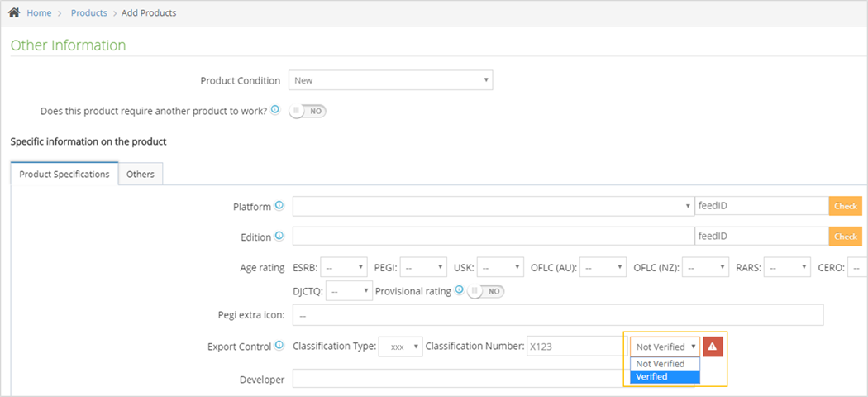
Task: Click the red warning triangle icon
Action: pyautogui.click(x=713, y=347)
